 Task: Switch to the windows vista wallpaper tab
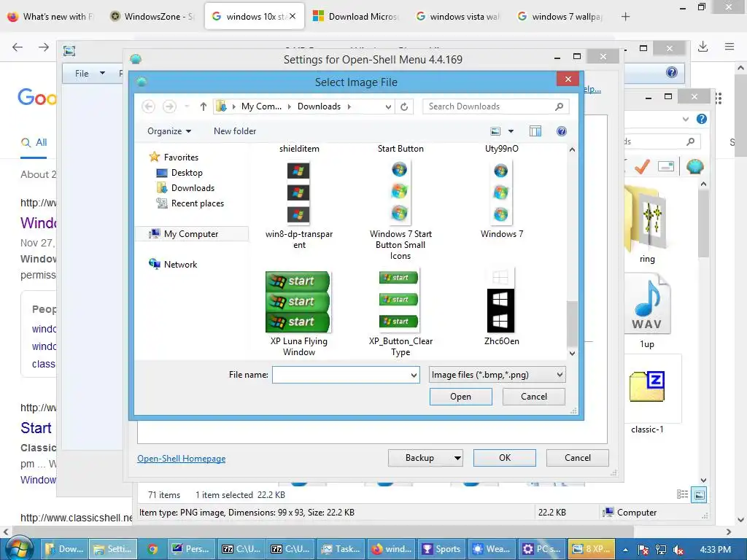coord(458,16)
